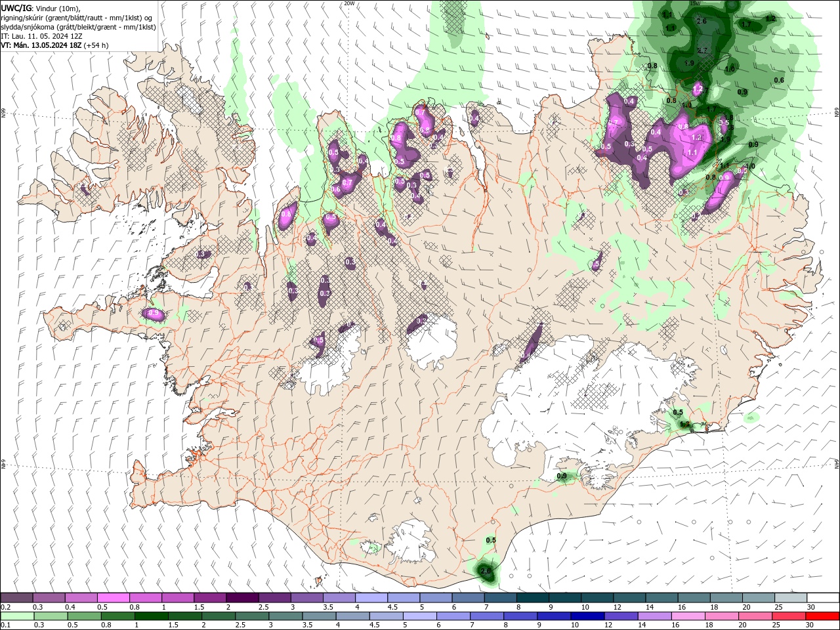Select lower-scale violet swatch labeled 12
840x630 pixels.
coord(621,616)
